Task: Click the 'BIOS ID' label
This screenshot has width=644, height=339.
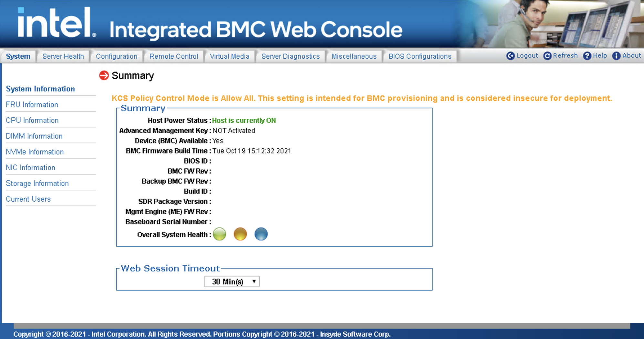Action: pyautogui.click(x=197, y=161)
